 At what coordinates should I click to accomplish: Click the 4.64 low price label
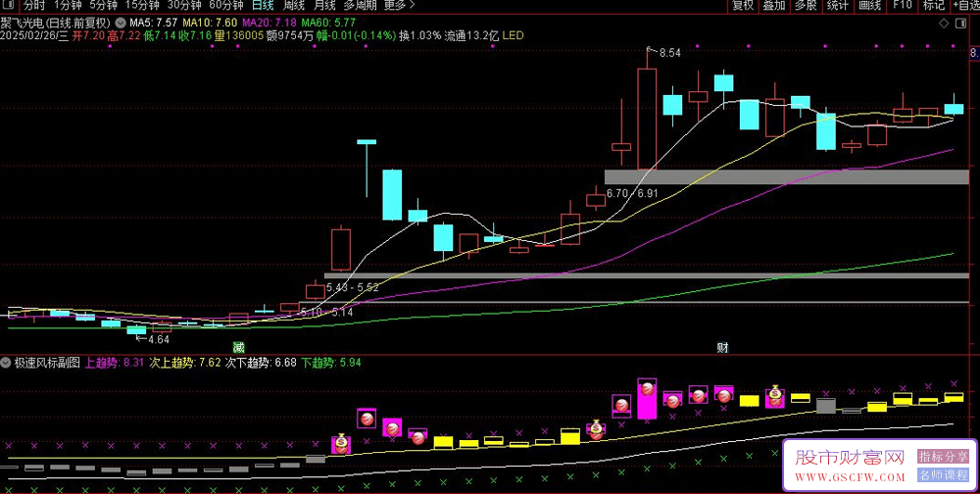click(x=159, y=339)
